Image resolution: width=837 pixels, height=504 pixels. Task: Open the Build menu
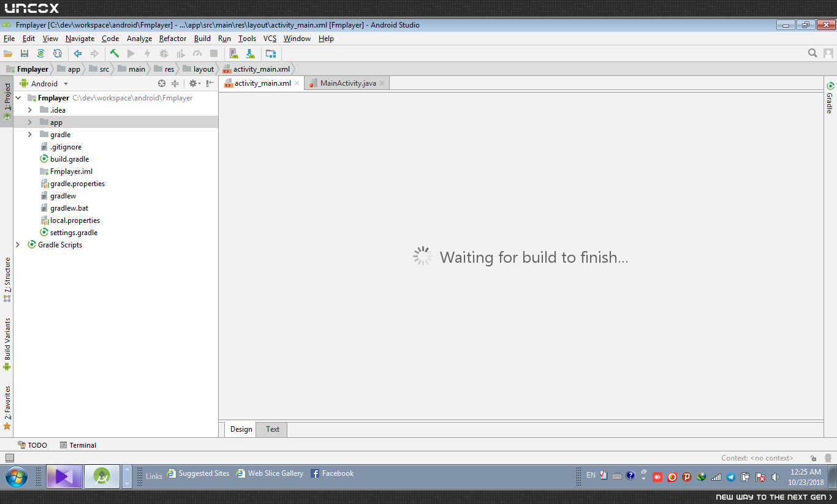(202, 39)
